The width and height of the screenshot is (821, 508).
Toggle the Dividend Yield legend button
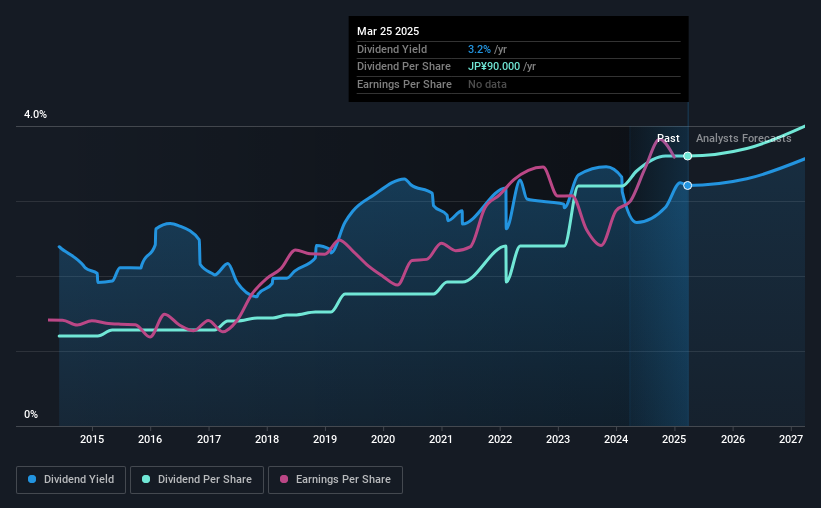pos(71,480)
